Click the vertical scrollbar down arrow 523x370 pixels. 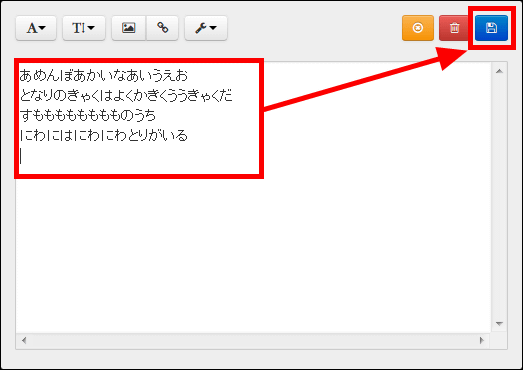(x=499, y=324)
